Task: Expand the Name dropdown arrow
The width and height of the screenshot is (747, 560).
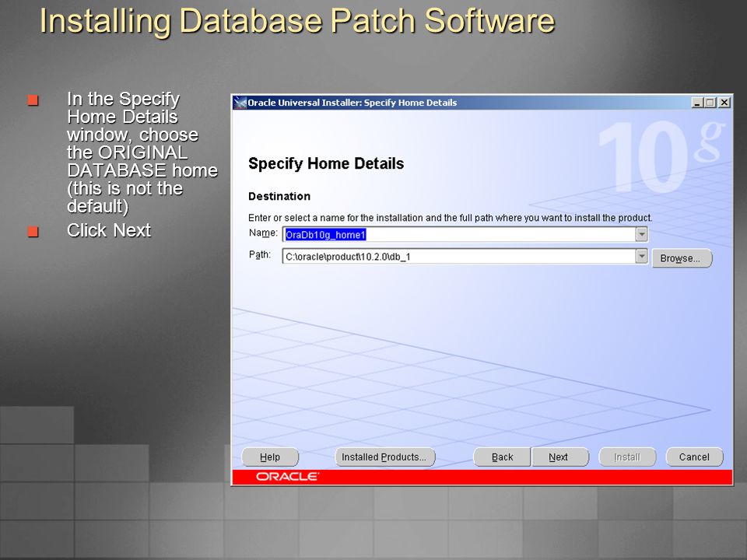Action: 641,234
